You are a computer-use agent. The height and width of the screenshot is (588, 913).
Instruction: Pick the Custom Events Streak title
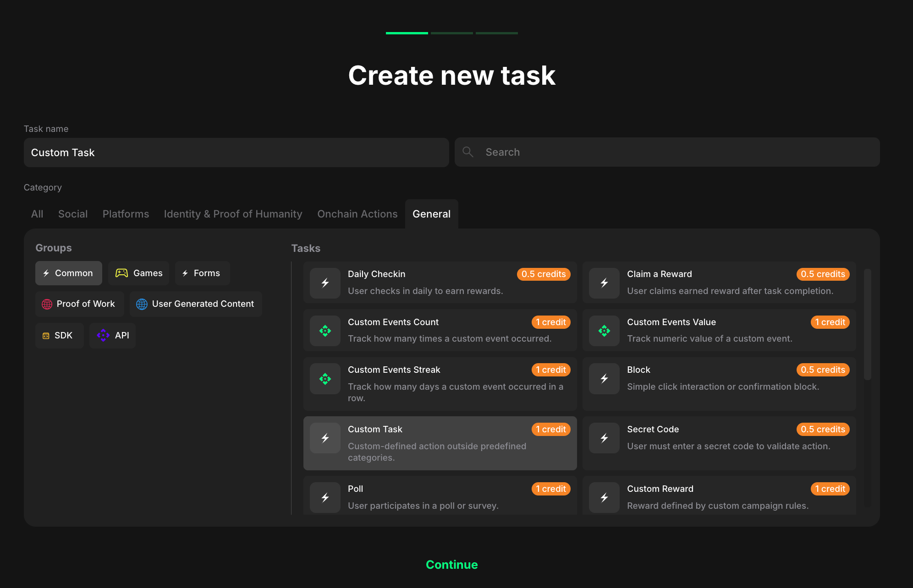394,370
